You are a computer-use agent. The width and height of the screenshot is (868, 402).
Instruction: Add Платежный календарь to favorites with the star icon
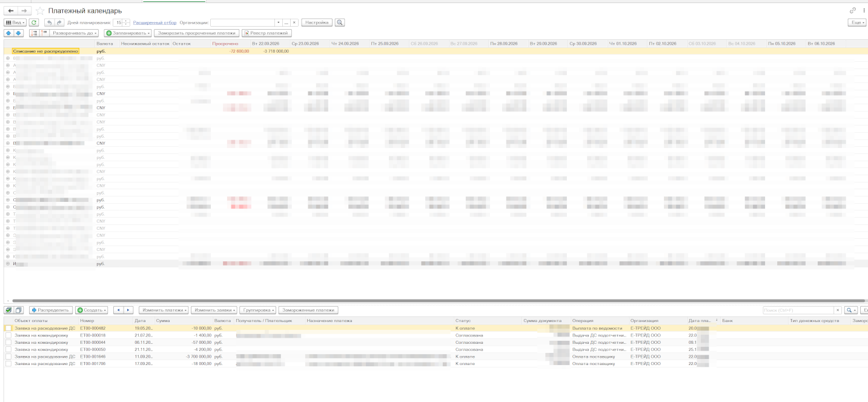(40, 11)
